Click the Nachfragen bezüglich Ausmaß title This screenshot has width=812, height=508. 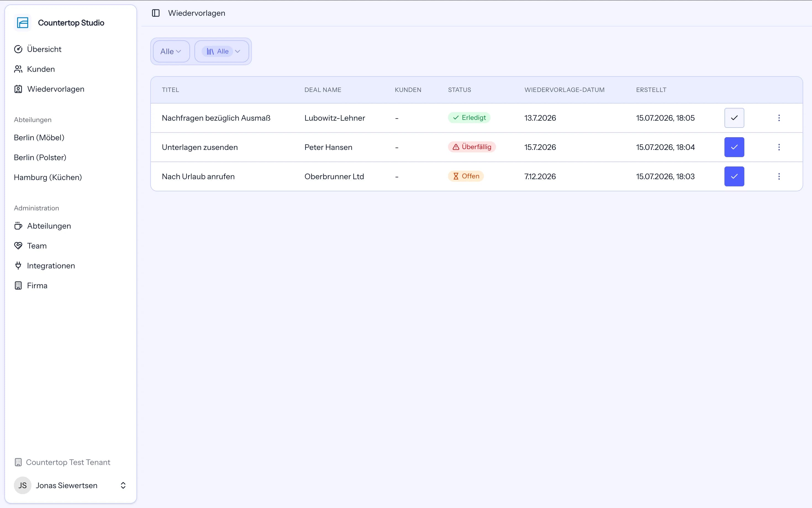[x=216, y=118]
